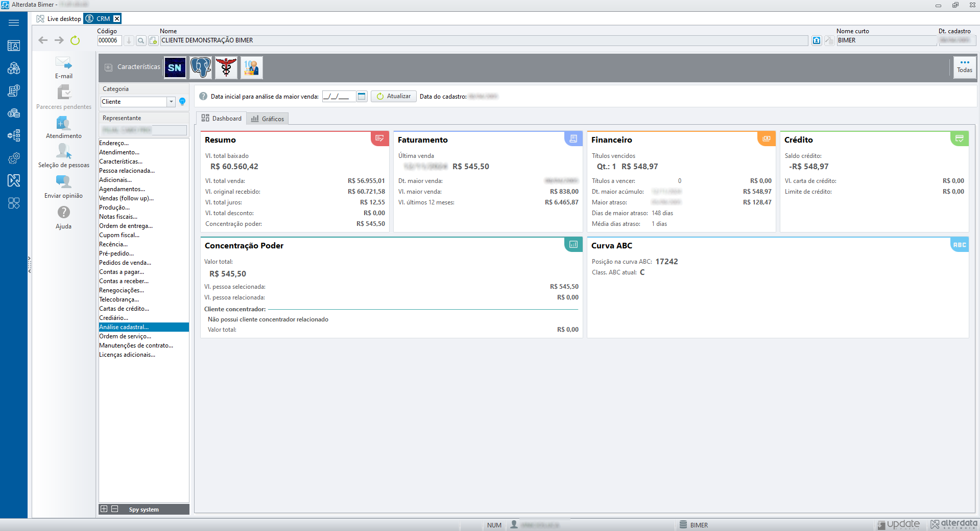Image resolution: width=980 pixels, height=531 pixels.
Task: Open the Categoria dropdown arrow
Action: [x=171, y=102]
